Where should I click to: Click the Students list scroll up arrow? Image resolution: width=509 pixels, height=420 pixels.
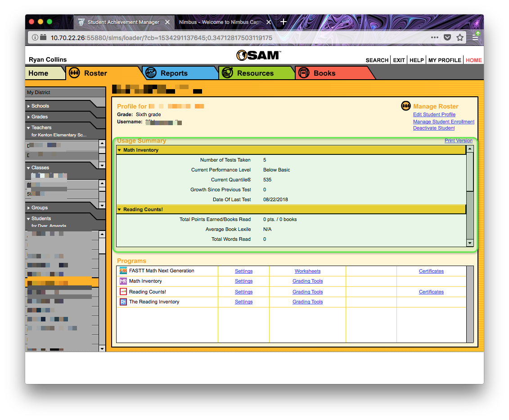coord(102,234)
